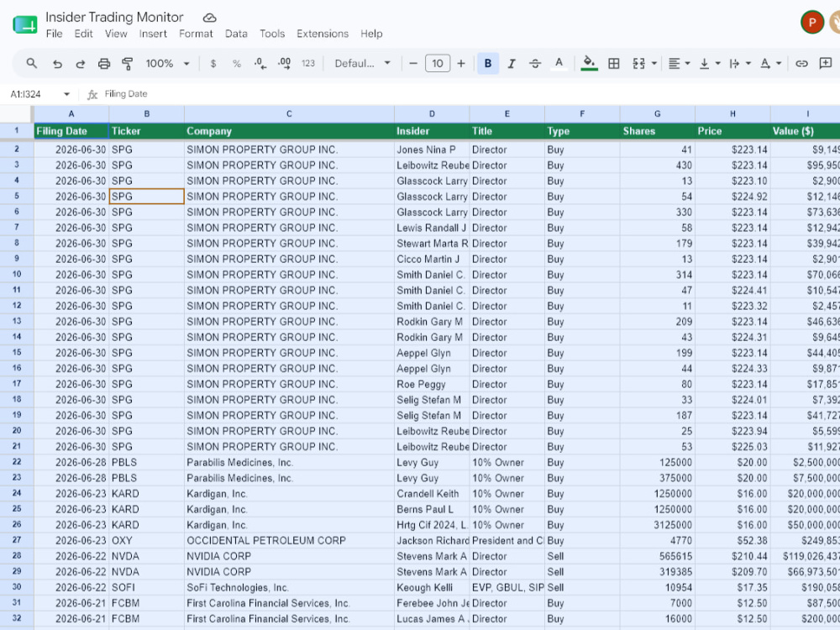Open the Default font dropdown
Image resolution: width=840 pixels, height=630 pixels.
click(x=362, y=64)
